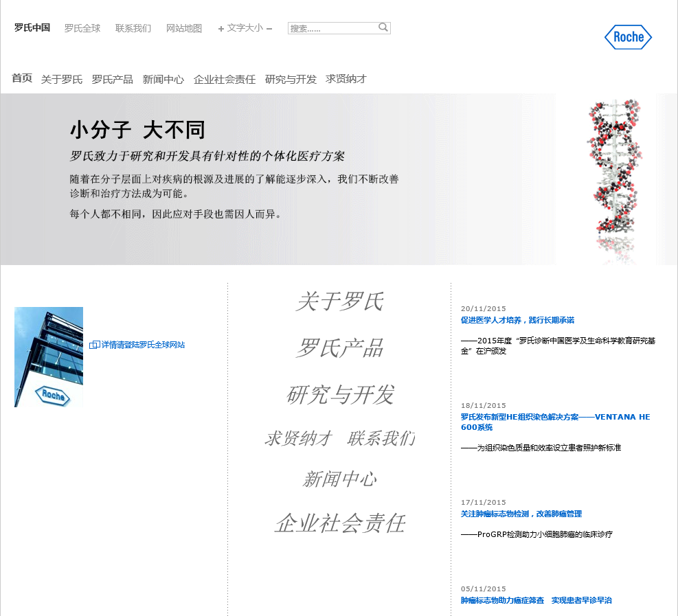Decrease text size with minus icon
This screenshot has width=678, height=616.
click(269, 29)
